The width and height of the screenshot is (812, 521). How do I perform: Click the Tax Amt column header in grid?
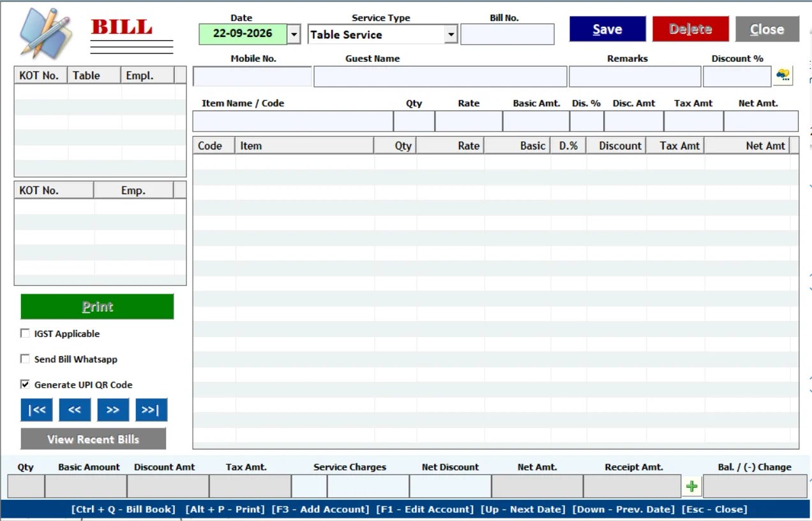pos(675,146)
